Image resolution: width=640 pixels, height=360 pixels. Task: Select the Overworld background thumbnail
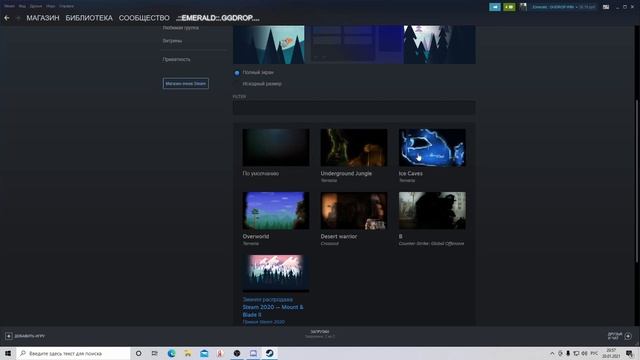point(276,211)
